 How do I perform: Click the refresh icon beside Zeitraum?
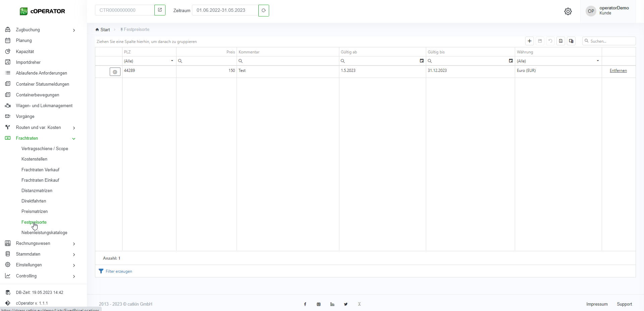[264, 10]
